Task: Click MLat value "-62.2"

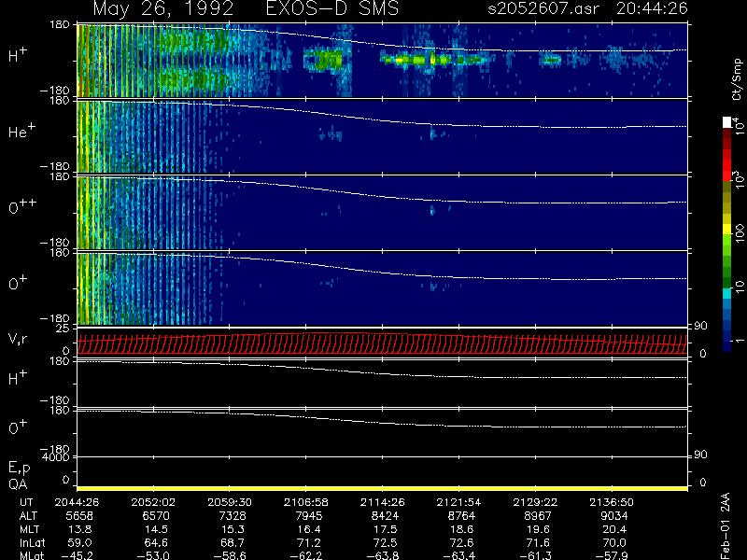Action: [x=306, y=555]
